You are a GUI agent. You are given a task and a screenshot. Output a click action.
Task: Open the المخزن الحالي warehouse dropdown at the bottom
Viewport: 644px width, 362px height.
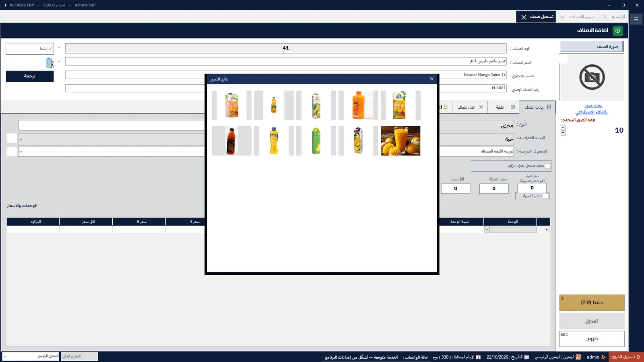5,357
